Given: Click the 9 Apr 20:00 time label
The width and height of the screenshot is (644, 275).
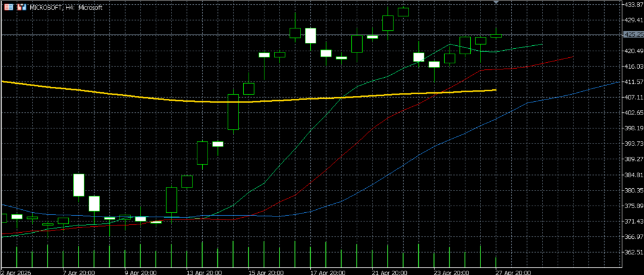Looking at the screenshot, I should pos(141,272).
